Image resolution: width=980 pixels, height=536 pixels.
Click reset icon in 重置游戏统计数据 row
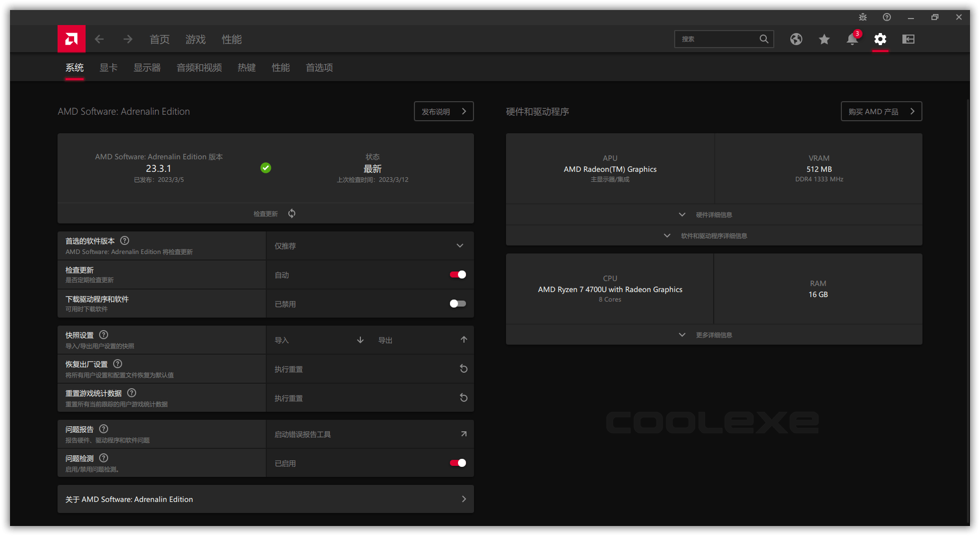(464, 398)
